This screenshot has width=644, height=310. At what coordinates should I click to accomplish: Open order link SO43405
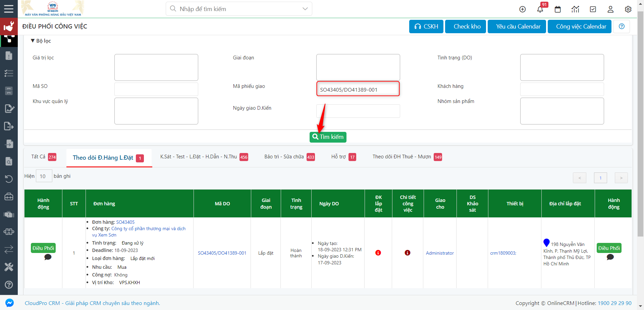[x=125, y=222]
